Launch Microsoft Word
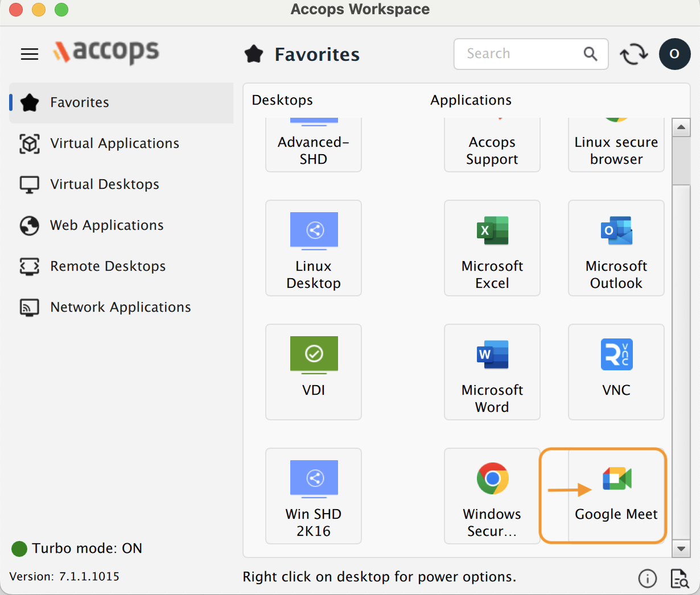This screenshot has height=595, width=700. tap(492, 371)
